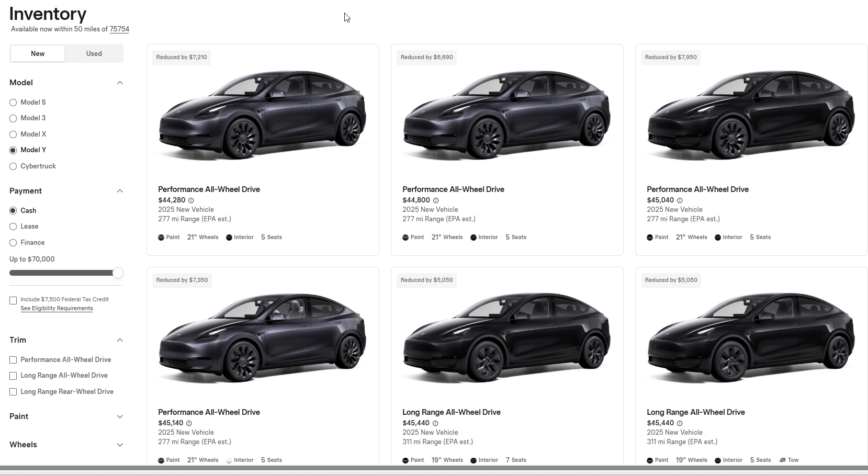This screenshot has height=475, width=868.
Task: Select the New inventory tab
Action: click(x=38, y=53)
